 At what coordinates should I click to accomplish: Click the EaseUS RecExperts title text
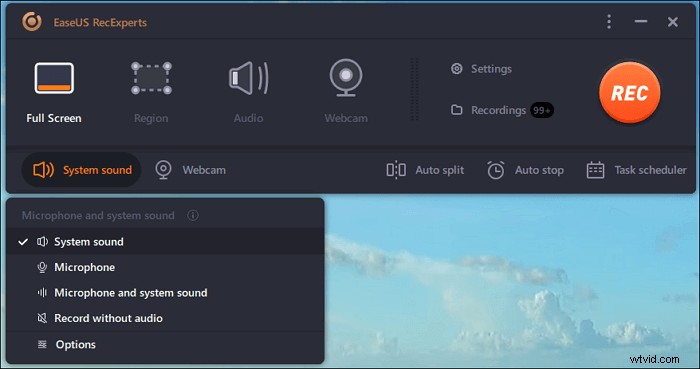coord(100,22)
